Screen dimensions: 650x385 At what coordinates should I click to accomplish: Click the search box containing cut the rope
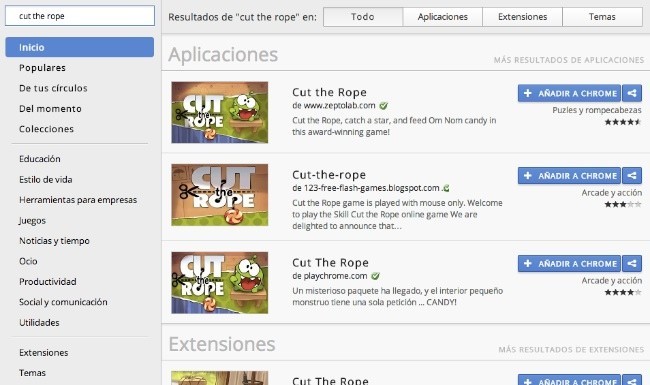pyautogui.click(x=80, y=16)
